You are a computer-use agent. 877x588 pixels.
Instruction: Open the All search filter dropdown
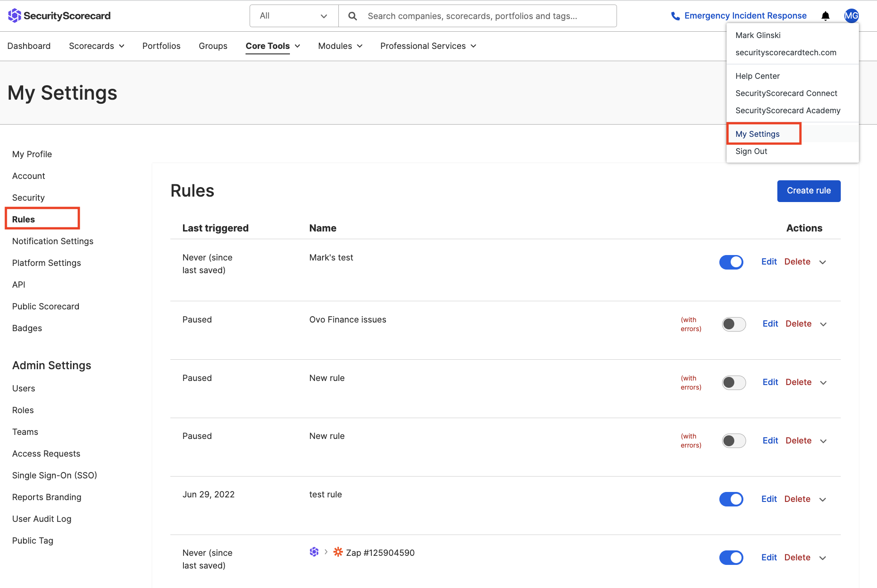click(294, 16)
